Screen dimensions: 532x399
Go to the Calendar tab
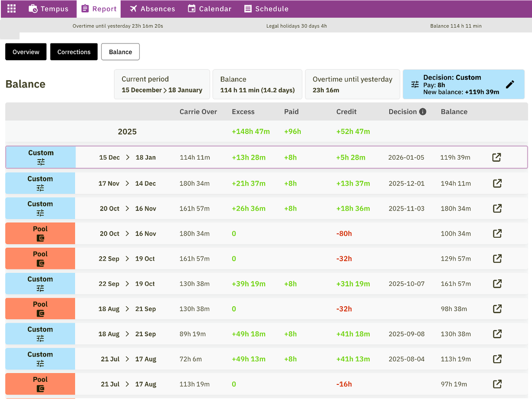(x=209, y=9)
